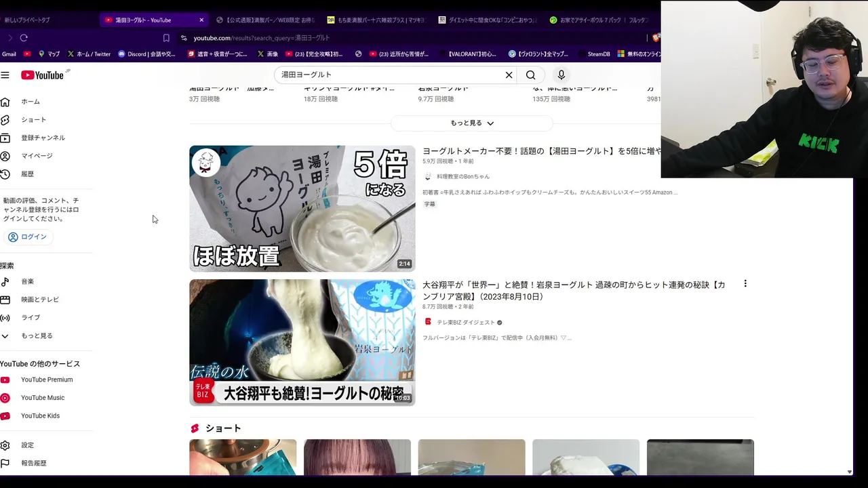868x488 pixels.
Task: Close the 湯田ヨーグルト - YouTube tab
Action: pyautogui.click(x=201, y=20)
